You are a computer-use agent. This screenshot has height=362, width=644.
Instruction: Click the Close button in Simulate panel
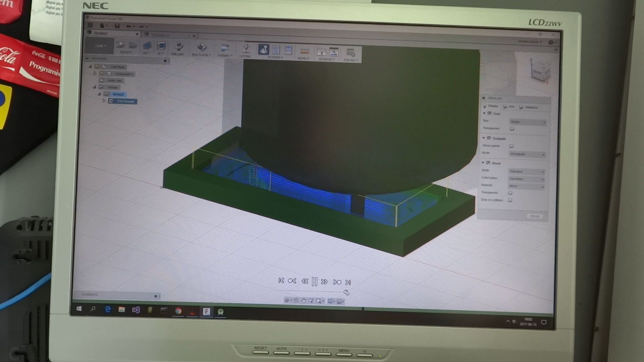(x=534, y=216)
